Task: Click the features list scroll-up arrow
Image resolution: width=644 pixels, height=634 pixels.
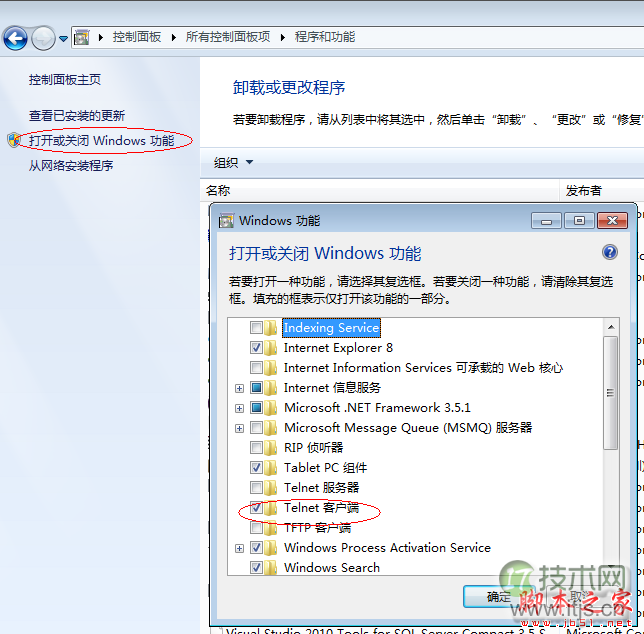Action: pos(611,327)
